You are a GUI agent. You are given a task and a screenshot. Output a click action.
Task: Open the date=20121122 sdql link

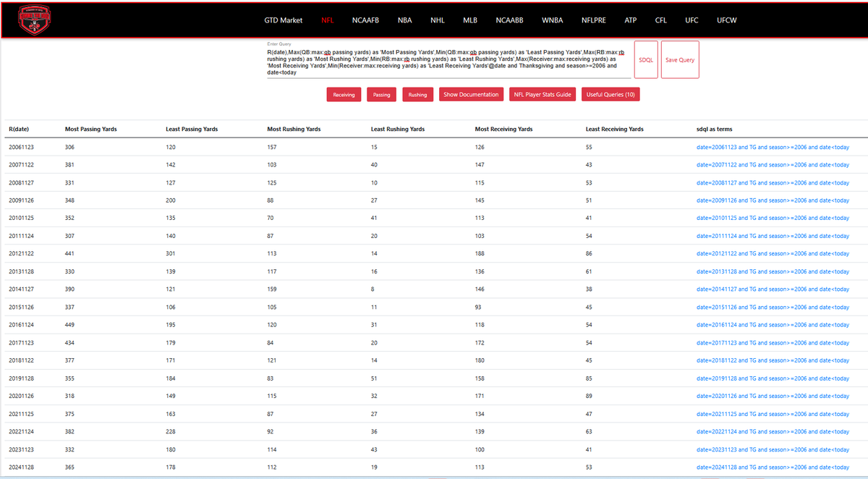[x=773, y=254]
